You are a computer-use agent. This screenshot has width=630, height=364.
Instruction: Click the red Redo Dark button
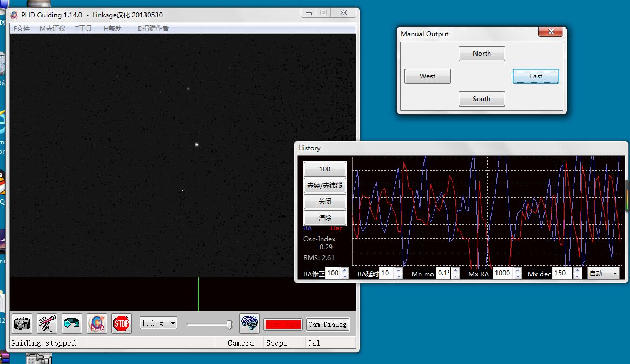tap(283, 324)
